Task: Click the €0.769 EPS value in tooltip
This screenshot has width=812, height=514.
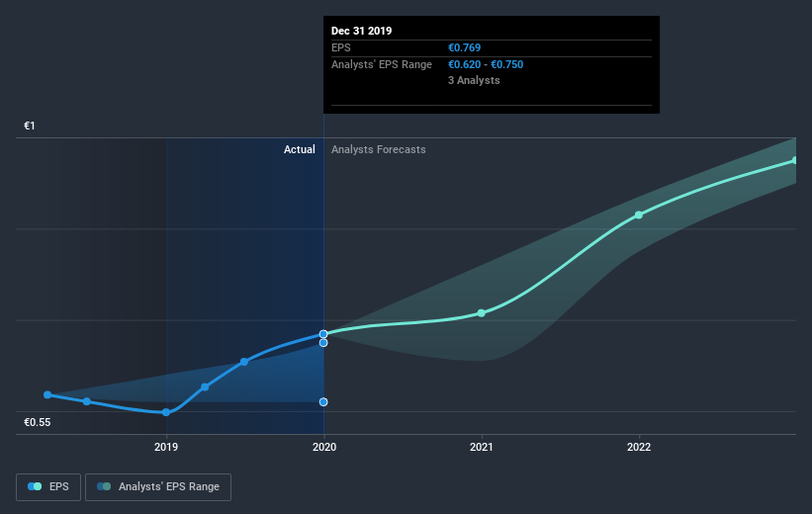Action: click(464, 47)
